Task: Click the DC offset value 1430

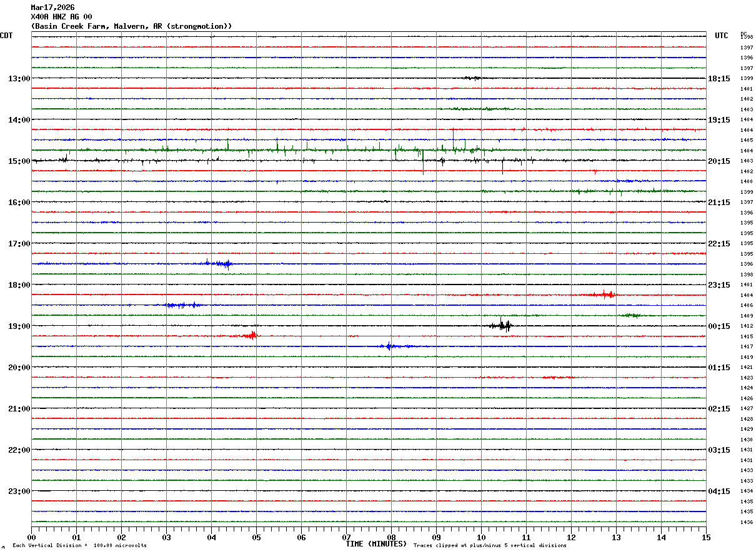Action: 746,440
